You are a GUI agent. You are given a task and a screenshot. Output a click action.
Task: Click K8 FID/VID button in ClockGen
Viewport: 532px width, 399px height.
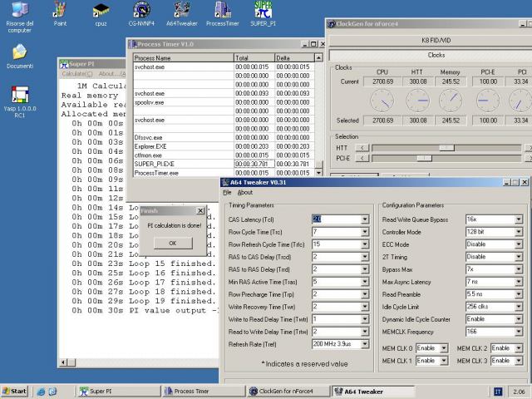pyautogui.click(x=431, y=41)
